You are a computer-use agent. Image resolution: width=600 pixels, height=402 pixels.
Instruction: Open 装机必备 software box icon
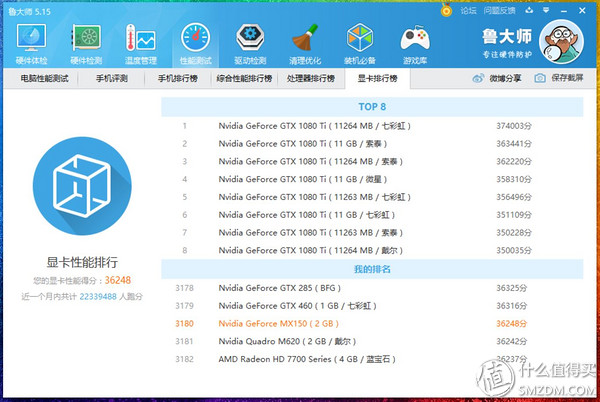tap(360, 44)
